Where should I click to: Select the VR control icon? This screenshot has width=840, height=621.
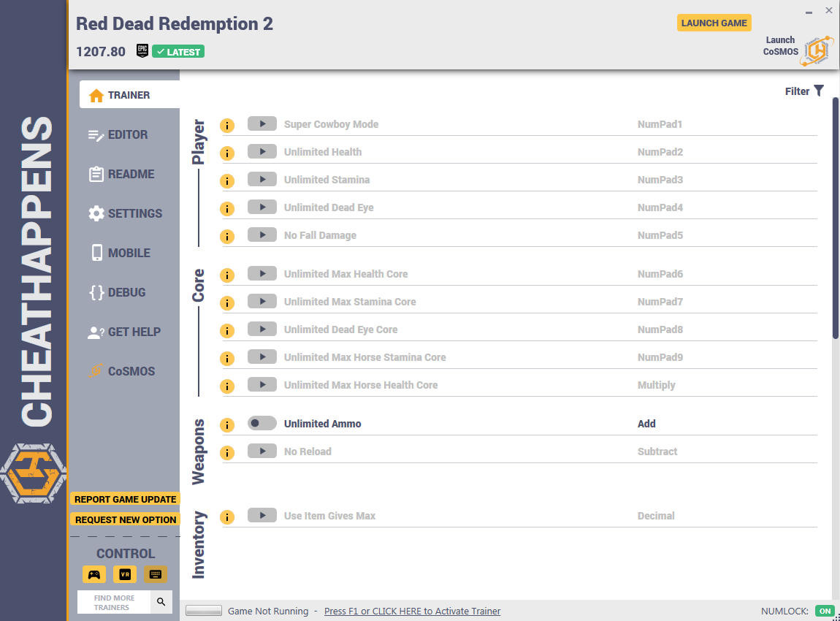[125, 574]
